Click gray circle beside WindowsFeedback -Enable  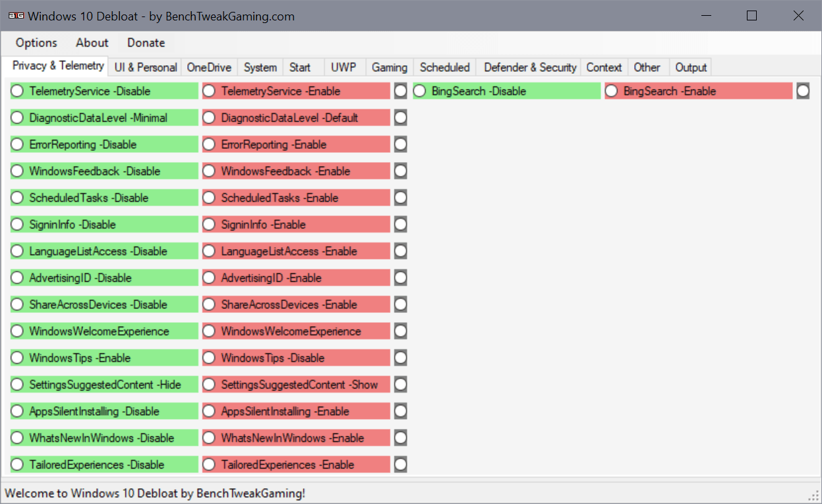point(400,171)
